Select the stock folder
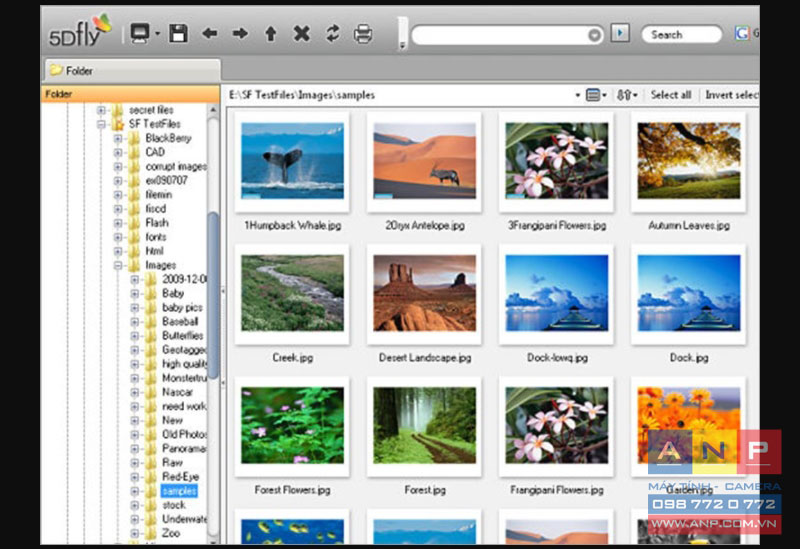Image resolution: width=800 pixels, height=549 pixels. (174, 505)
